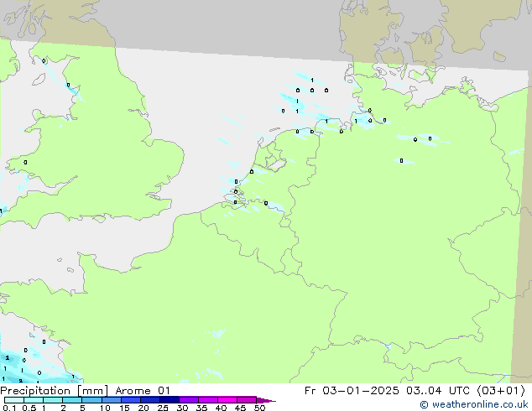532x411 pixels.
Task: Select the 1–2 mm legend swatch
Action: point(53,400)
